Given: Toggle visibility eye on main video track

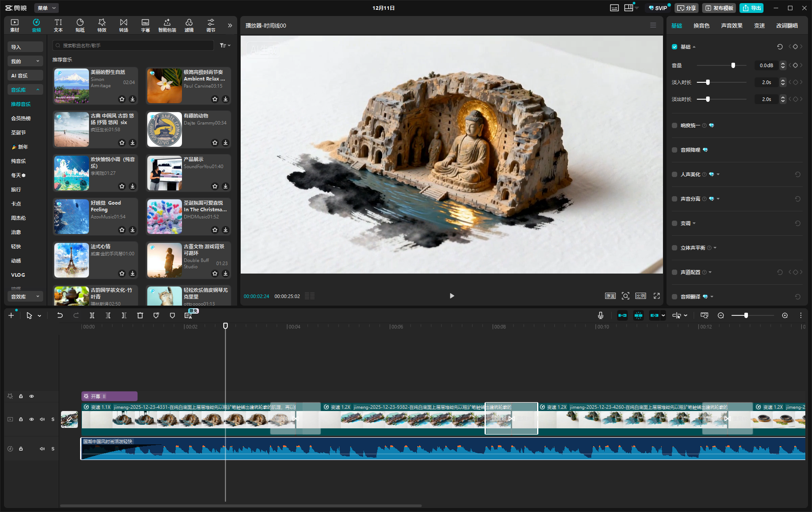Looking at the screenshot, I should 32,419.
